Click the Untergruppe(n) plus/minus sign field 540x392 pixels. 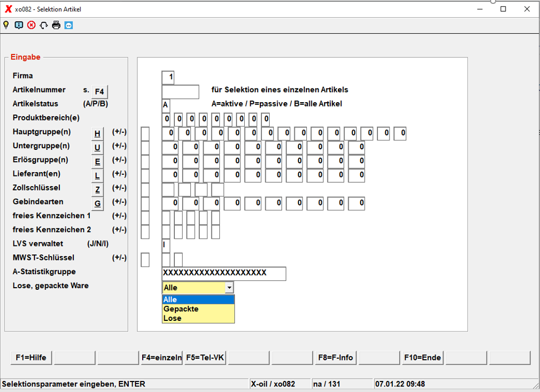pyautogui.click(x=145, y=148)
